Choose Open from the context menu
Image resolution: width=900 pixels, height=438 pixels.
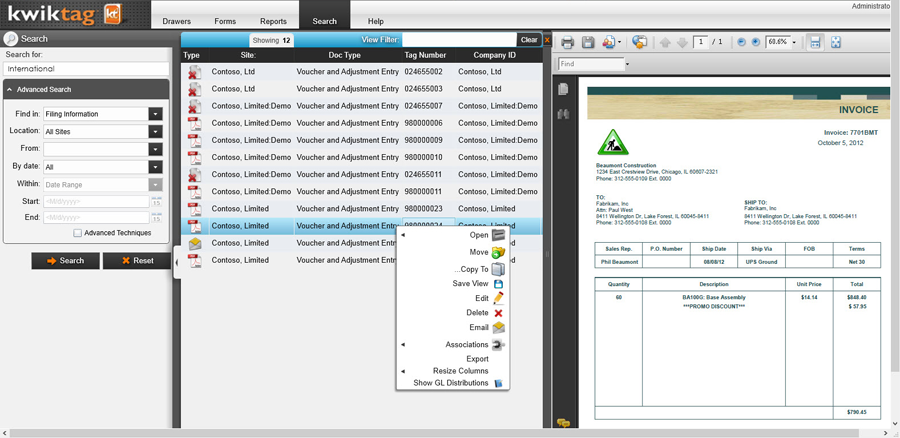tap(453, 235)
